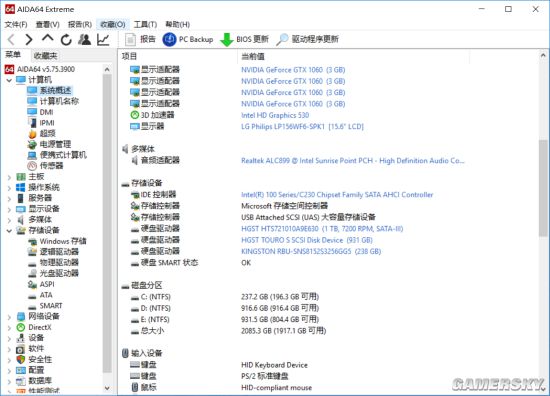
Task: Expand the DirectX tree node
Action: coord(9,328)
